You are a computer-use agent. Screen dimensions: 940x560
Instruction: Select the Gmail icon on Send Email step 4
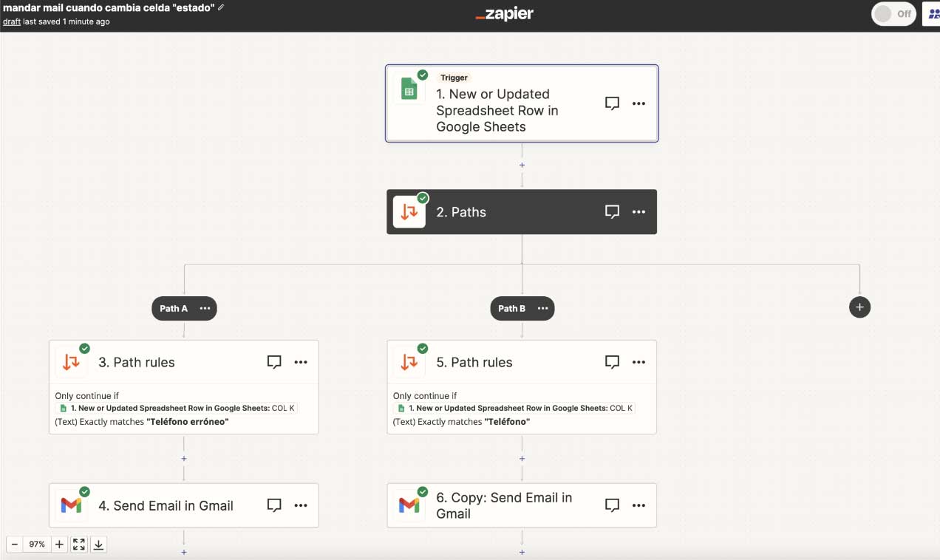coord(72,505)
